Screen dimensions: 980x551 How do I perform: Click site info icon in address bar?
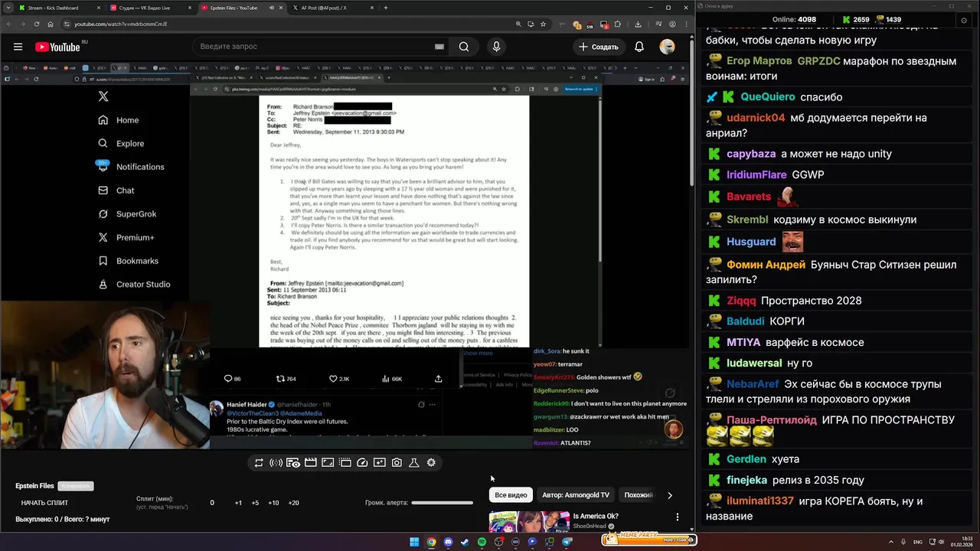[x=67, y=24]
